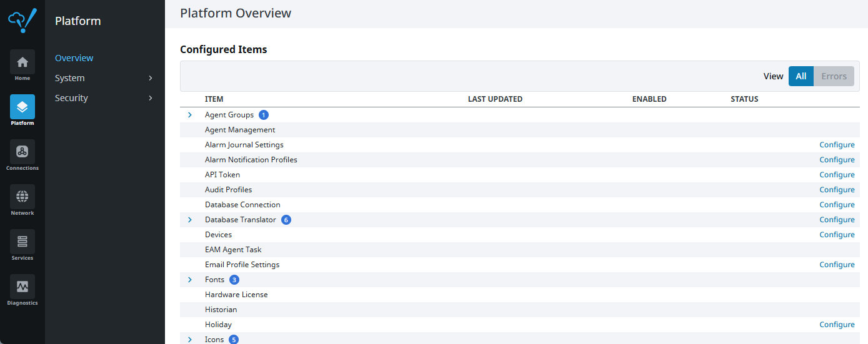Configure the API Token item
Screen dimensions: 868x344
(x=837, y=175)
